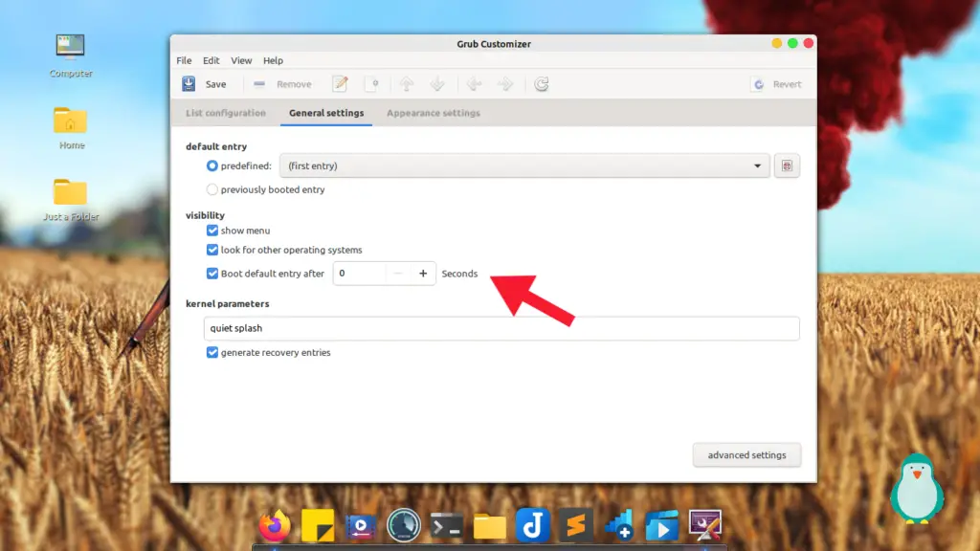Click the new entry page icon

click(372, 84)
